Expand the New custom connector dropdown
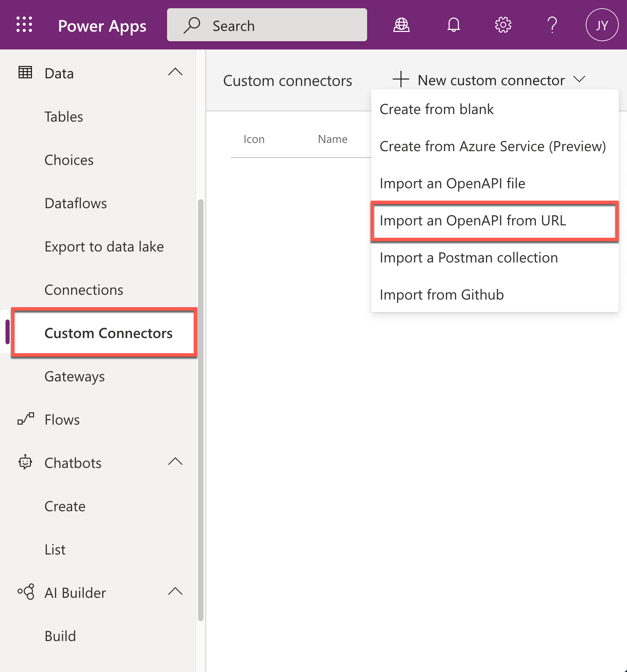The height and width of the screenshot is (672, 627). point(580,80)
